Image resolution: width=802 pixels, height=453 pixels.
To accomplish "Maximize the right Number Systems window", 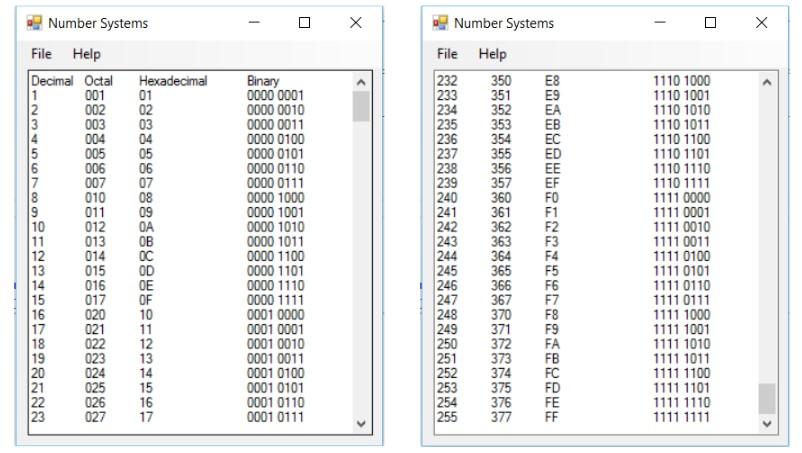I will click(x=710, y=22).
